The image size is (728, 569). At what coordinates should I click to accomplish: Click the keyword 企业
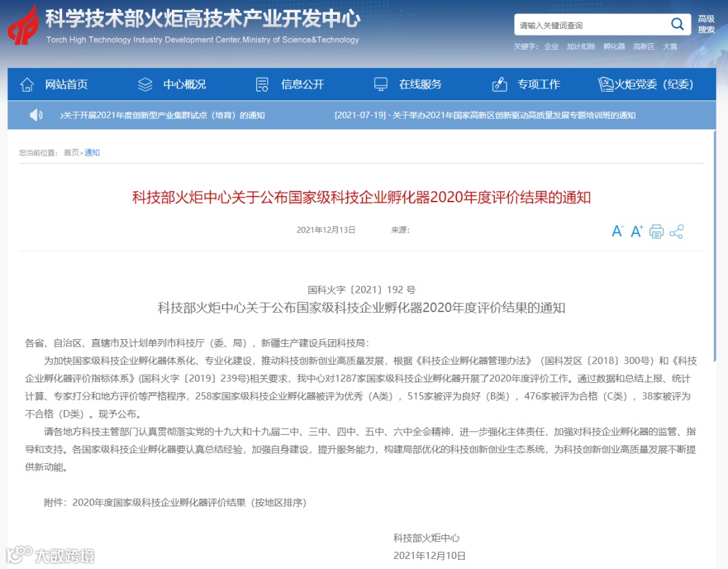(551, 47)
